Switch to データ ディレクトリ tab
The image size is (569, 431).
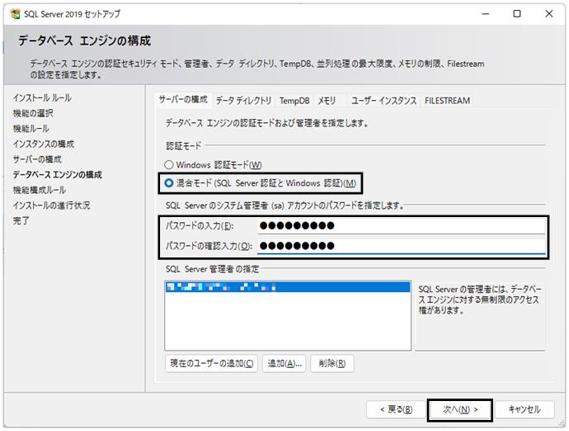click(243, 100)
